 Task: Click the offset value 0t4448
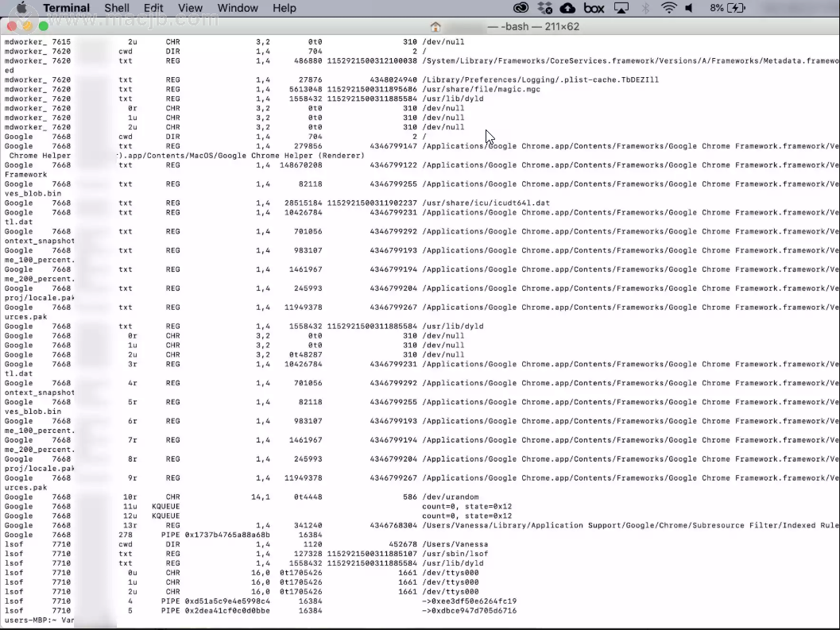coord(308,497)
